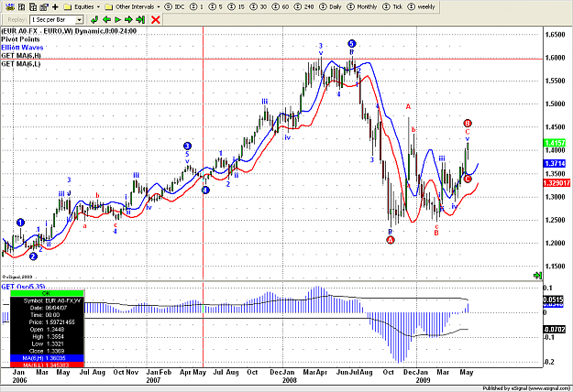This screenshot has width=573, height=392.
Task: Switch to 30-minute interval
Action: pos(258,6)
